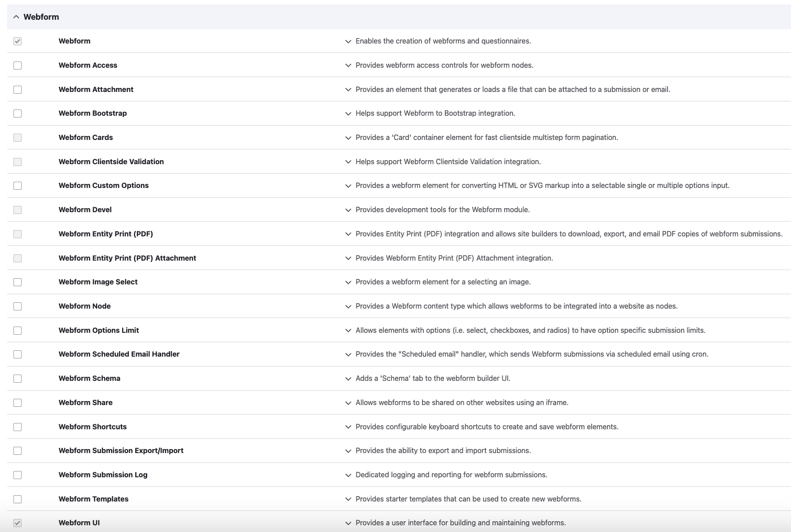Expand description chevron for Webform Clientside Validation
Viewport: 791px width, 532px height.
(348, 162)
